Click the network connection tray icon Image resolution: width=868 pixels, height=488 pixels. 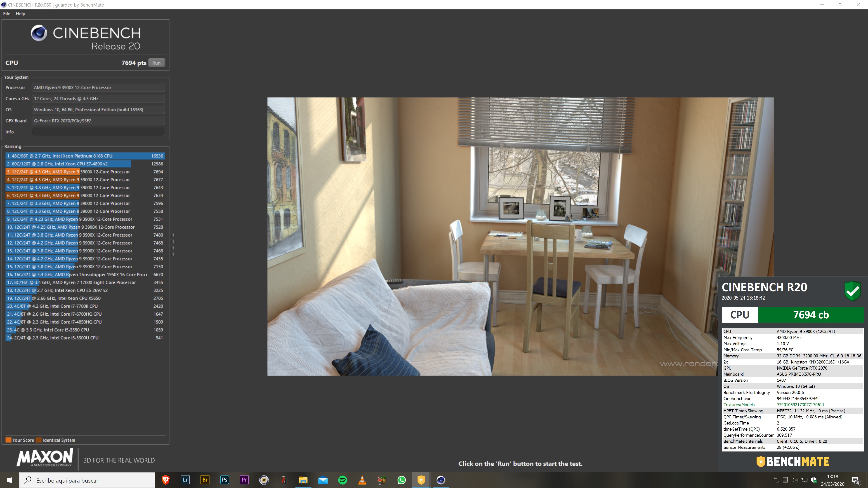point(804,480)
